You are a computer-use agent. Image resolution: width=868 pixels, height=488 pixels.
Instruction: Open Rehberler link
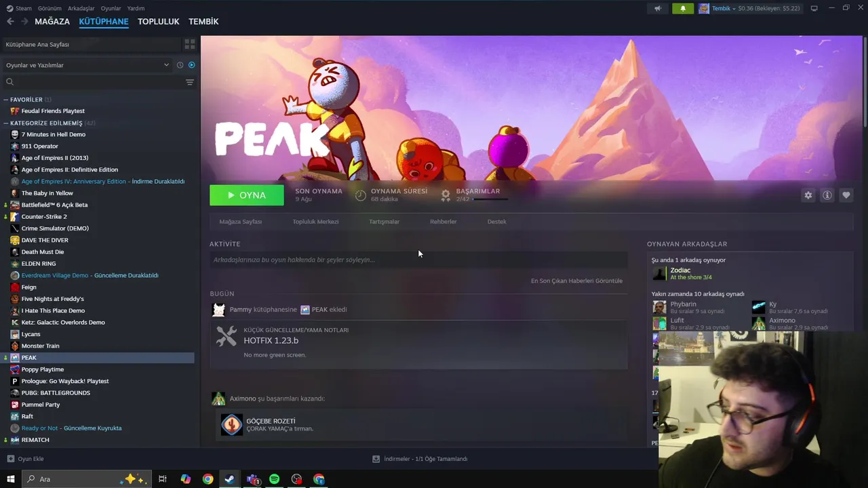(x=443, y=222)
